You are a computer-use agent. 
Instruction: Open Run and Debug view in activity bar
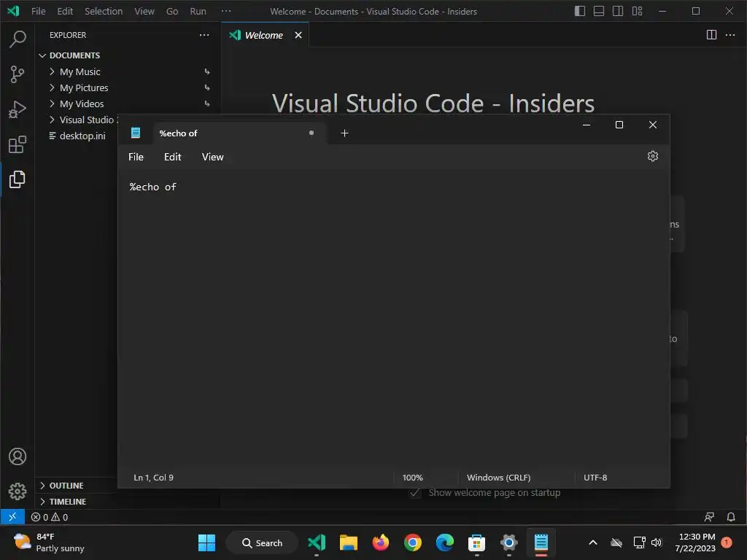point(18,109)
